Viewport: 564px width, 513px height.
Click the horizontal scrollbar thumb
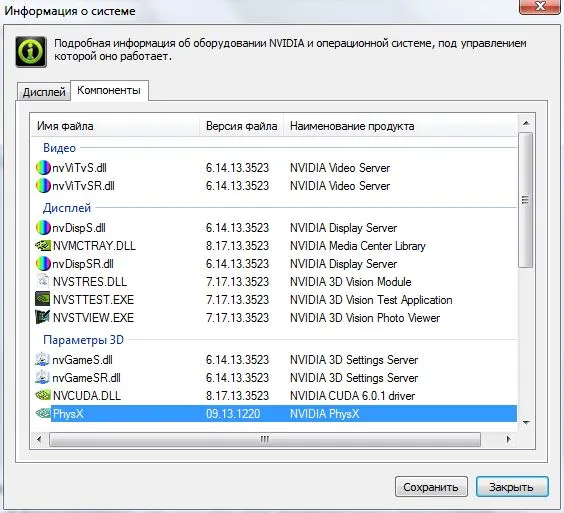[x=265, y=439]
